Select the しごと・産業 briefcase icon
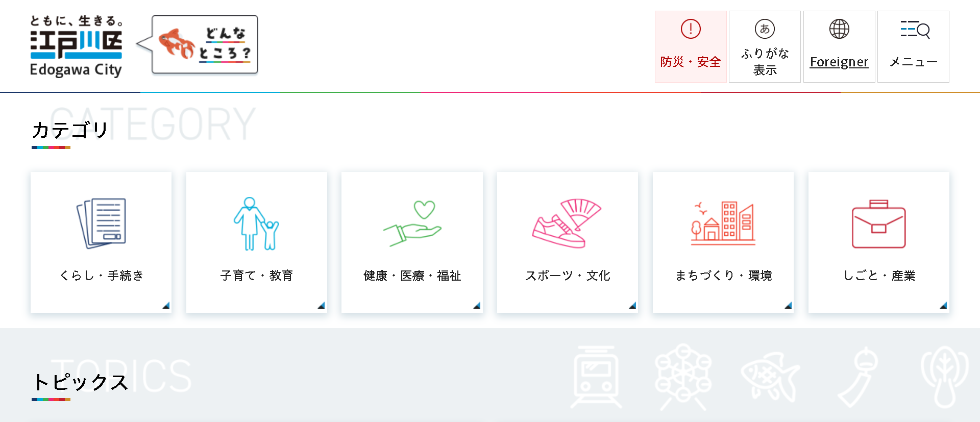 878,224
